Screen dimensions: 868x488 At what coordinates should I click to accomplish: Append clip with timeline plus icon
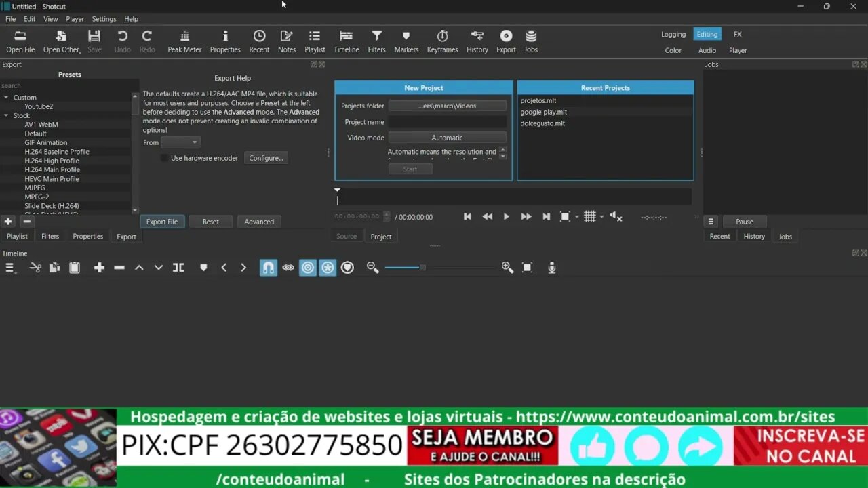click(x=99, y=268)
